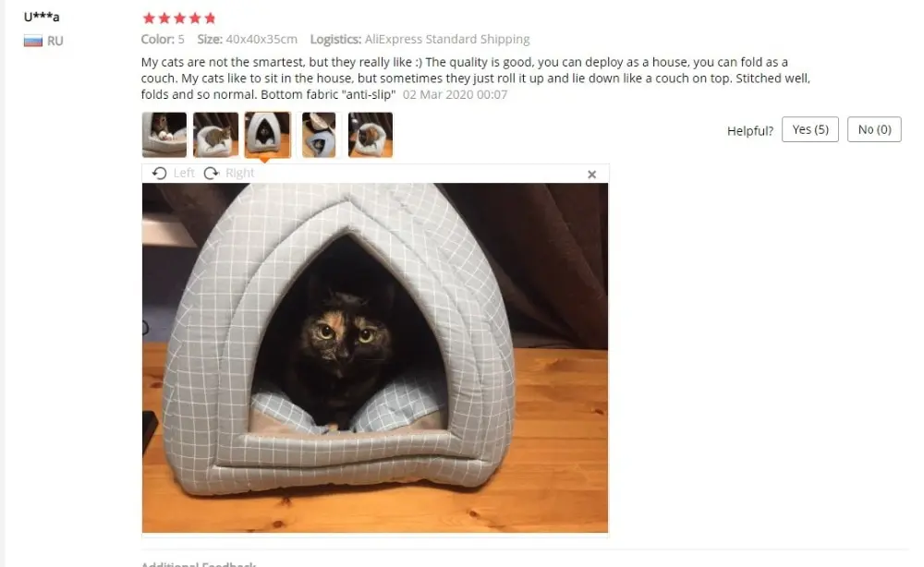
Task: Select the highlighted third photo thumbnail
Action: point(268,135)
